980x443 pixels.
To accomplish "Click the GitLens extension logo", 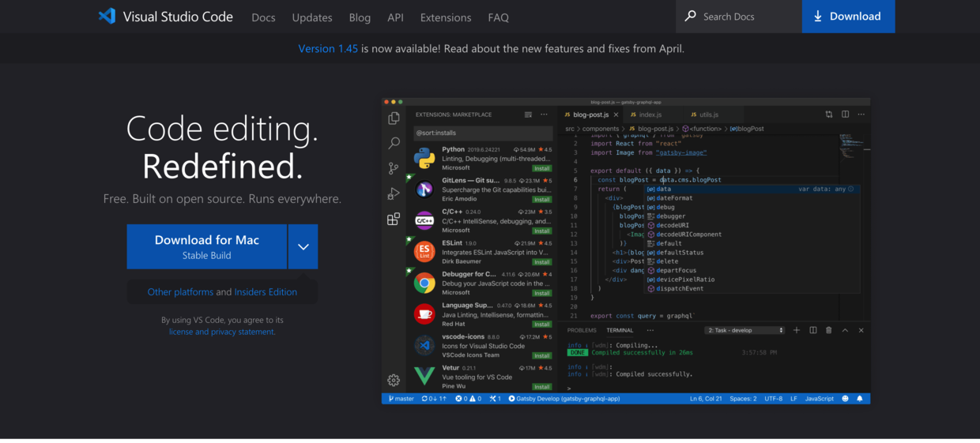I will coord(424,190).
